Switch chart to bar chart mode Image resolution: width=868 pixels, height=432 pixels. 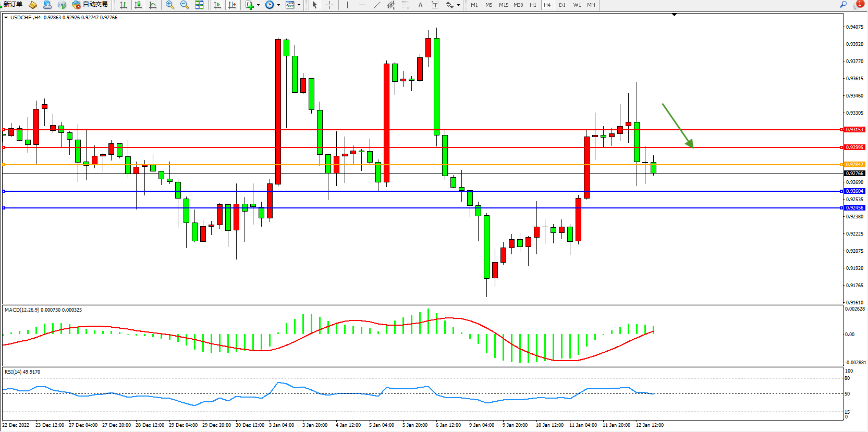pos(124,5)
